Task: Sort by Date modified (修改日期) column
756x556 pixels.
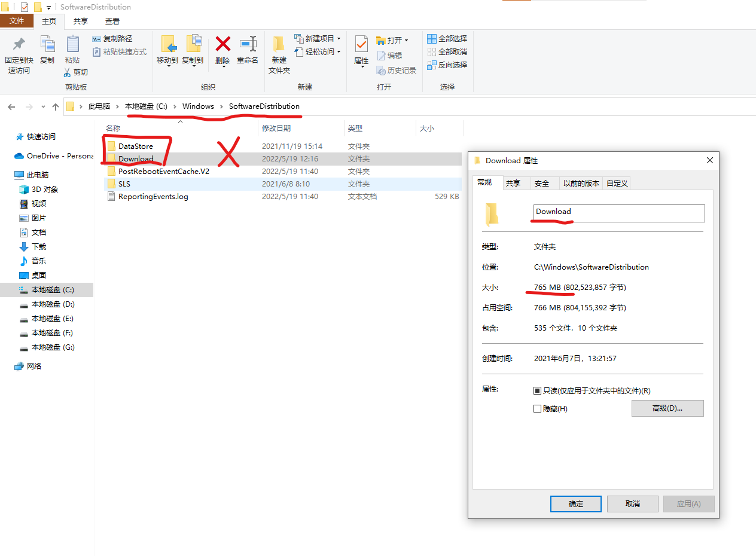Action: tap(276, 128)
